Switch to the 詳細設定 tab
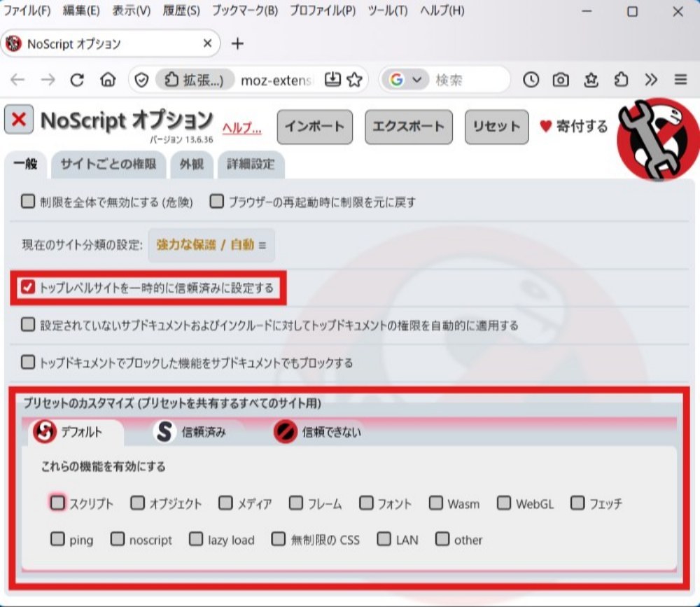Viewport: 700px width, 607px height. (x=251, y=165)
